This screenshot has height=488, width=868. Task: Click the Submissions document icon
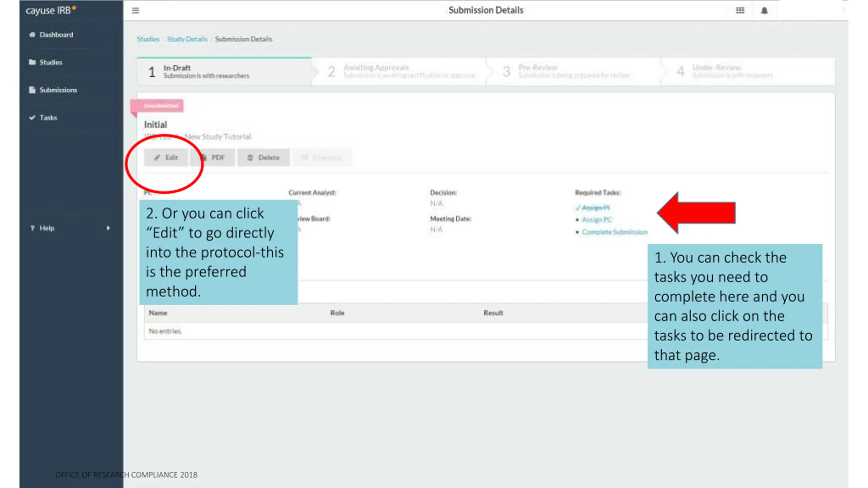point(32,90)
